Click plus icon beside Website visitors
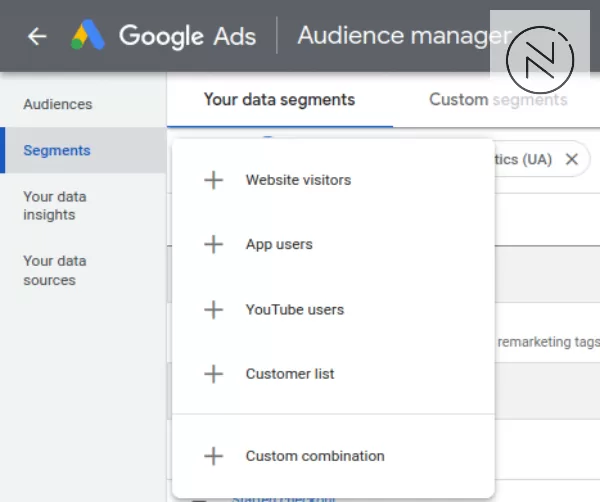The image size is (600, 502). [213, 180]
